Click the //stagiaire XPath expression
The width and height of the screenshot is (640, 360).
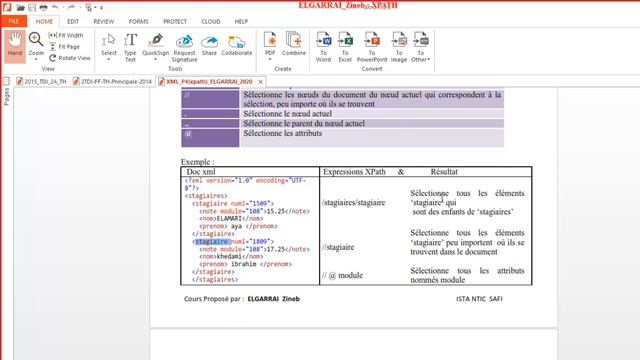[x=338, y=247]
